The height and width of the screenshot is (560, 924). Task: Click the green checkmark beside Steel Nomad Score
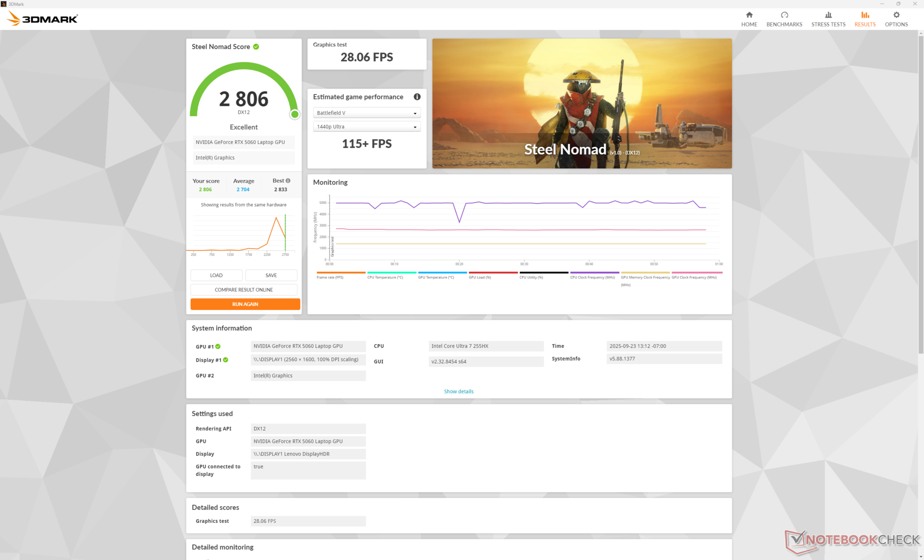pos(256,47)
